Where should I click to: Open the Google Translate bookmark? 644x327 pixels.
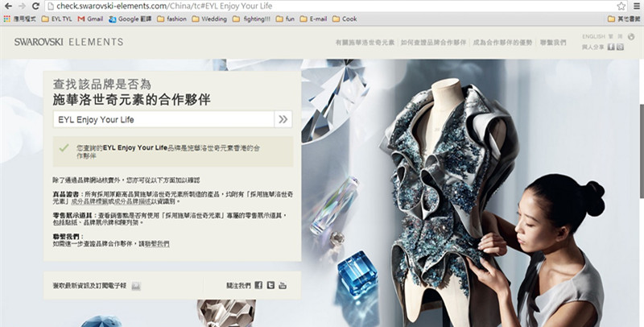click(x=130, y=19)
